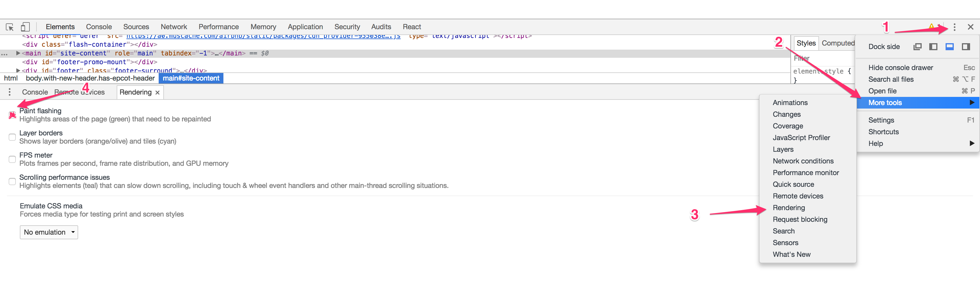Select the Styles sidebar tab
This screenshot has width=980, height=300.
[806, 43]
